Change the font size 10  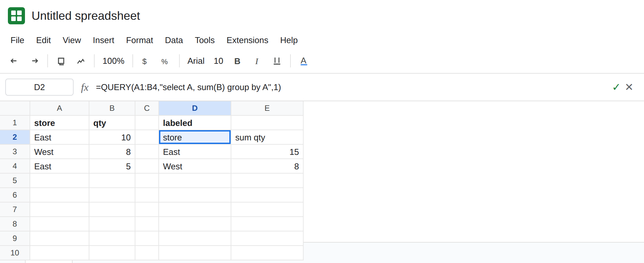[x=218, y=61]
